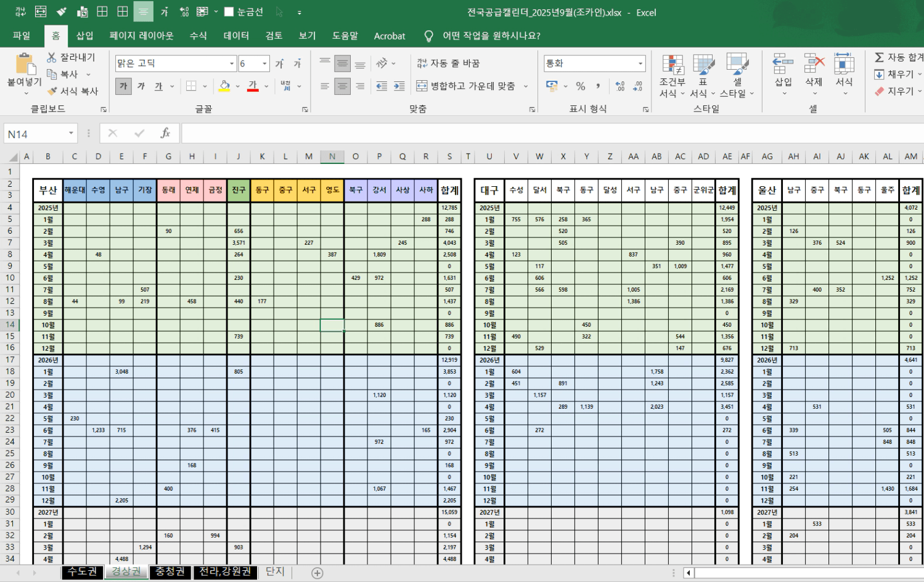Toggle italic formatting
924x582 pixels.
pos(141,86)
